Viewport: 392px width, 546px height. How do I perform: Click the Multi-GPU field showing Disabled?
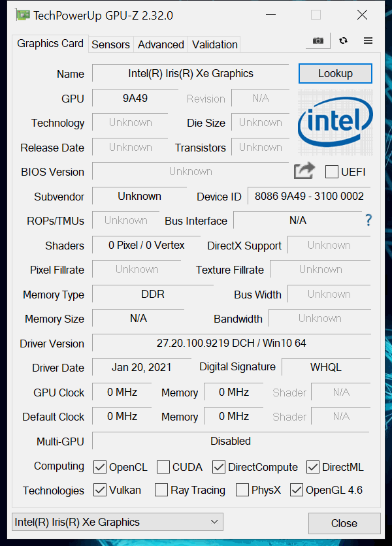coord(231,441)
